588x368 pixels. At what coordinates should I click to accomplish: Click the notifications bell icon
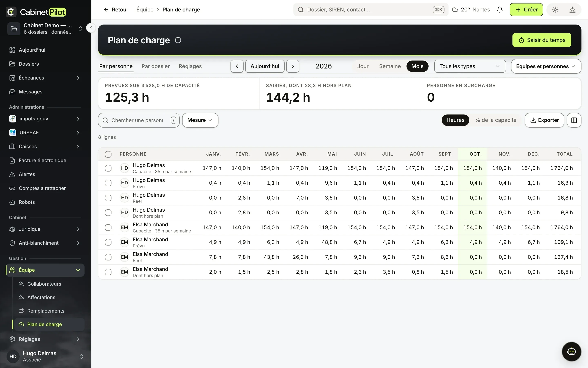coord(500,9)
